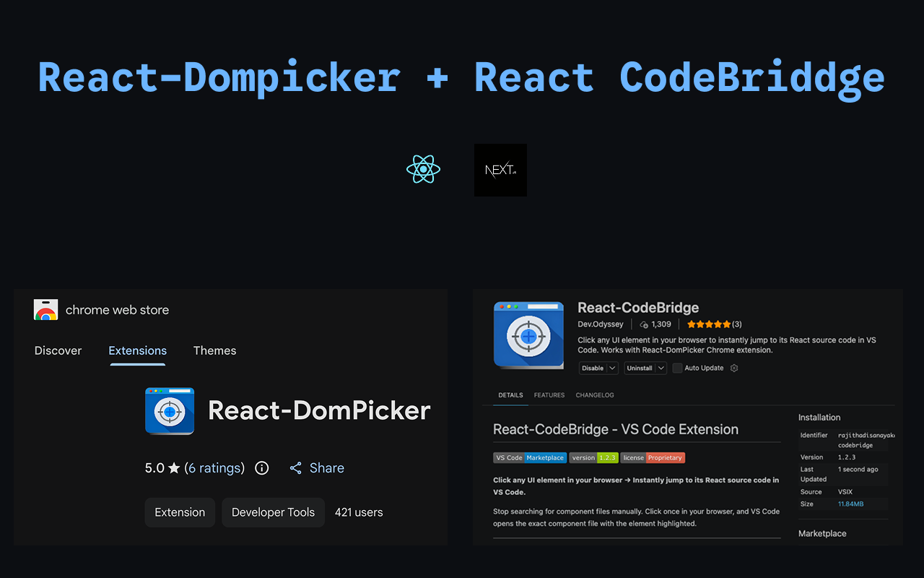
Task: Click the React-CodeBridge extension icon
Action: (528, 335)
